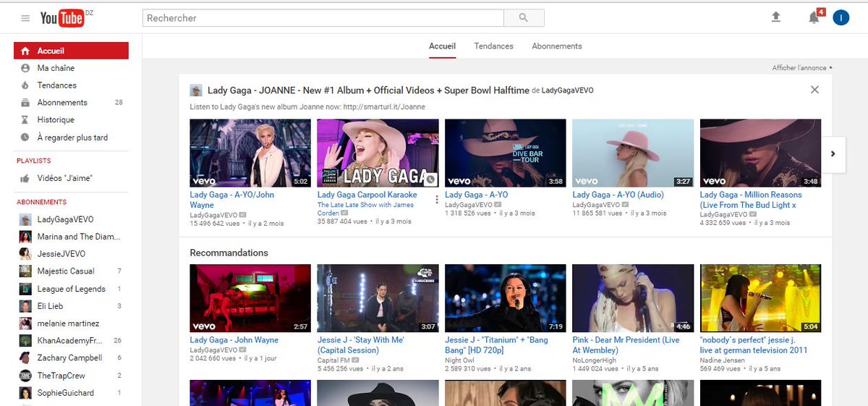
Task: Click the TheTrapCrew channel avatar
Action: pyautogui.click(x=25, y=376)
